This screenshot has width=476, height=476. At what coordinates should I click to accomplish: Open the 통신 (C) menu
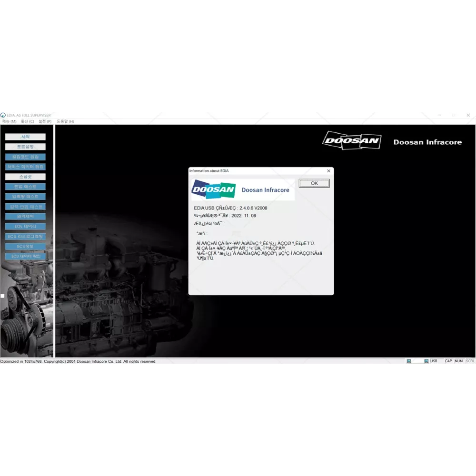point(27,121)
